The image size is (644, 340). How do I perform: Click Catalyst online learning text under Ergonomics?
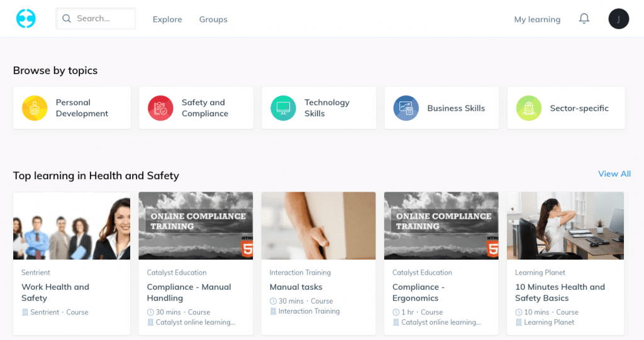point(441,322)
